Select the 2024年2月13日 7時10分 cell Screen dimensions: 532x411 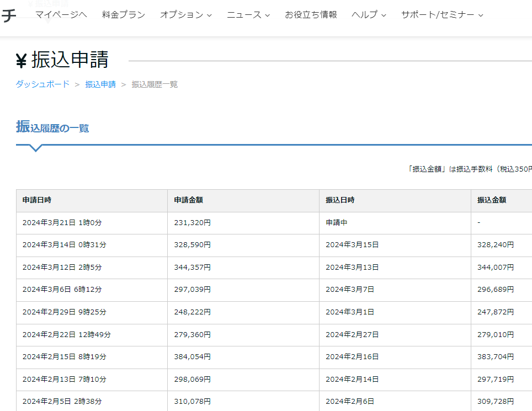pyautogui.click(x=92, y=380)
